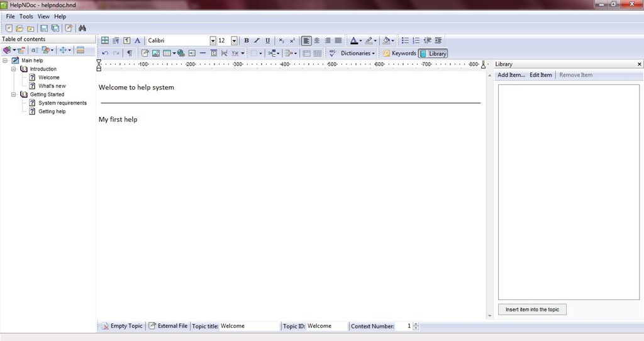Screen dimensions: 644x341
Task: Run the spell check icon
Action: (333, 53)
